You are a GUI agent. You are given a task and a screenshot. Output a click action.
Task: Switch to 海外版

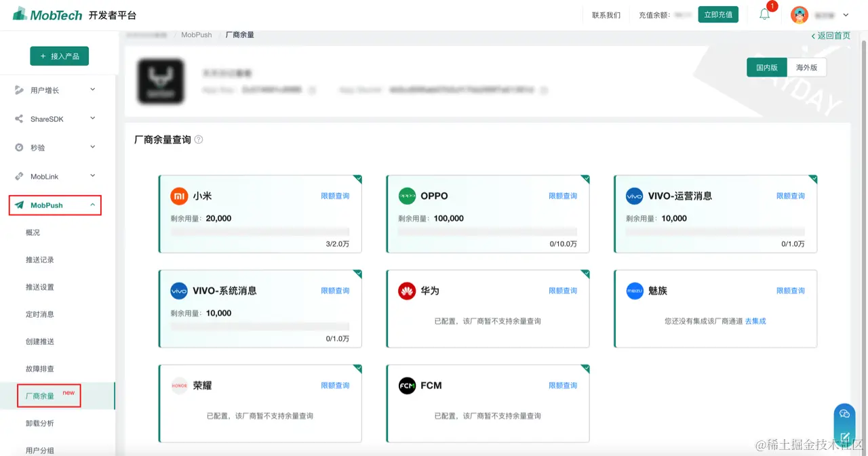coord(807,67)
